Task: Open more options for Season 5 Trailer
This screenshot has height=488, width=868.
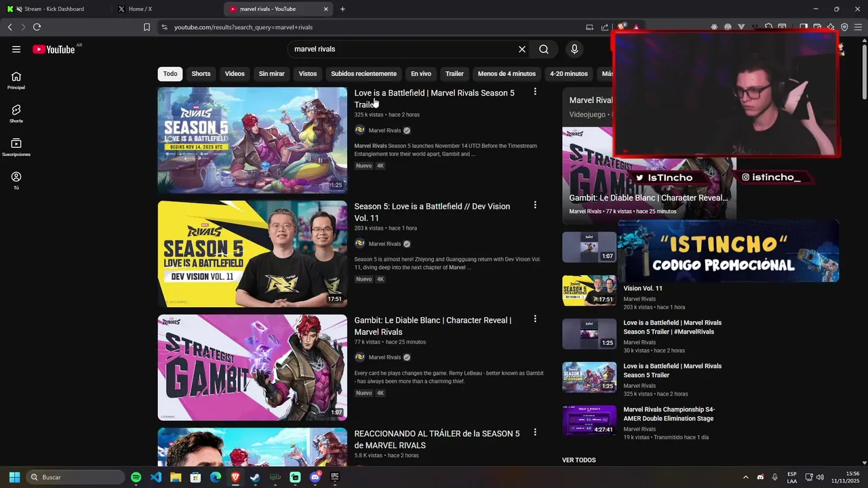Action: click(535, 91)
